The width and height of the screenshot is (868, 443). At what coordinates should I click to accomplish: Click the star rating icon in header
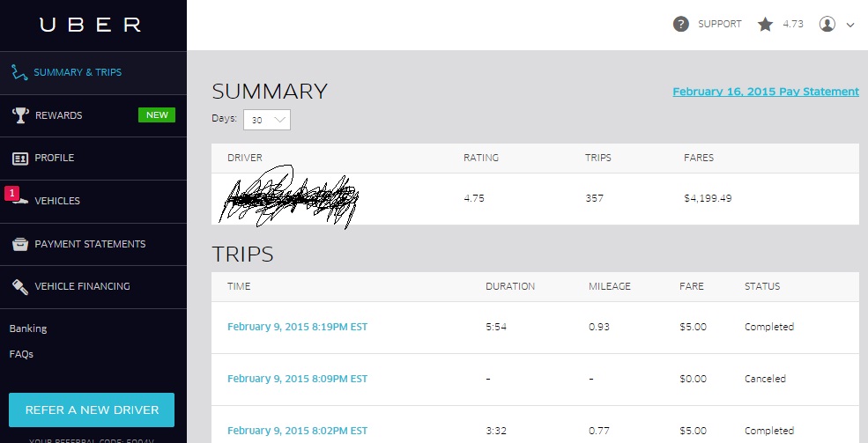click(x=765, y=25)
